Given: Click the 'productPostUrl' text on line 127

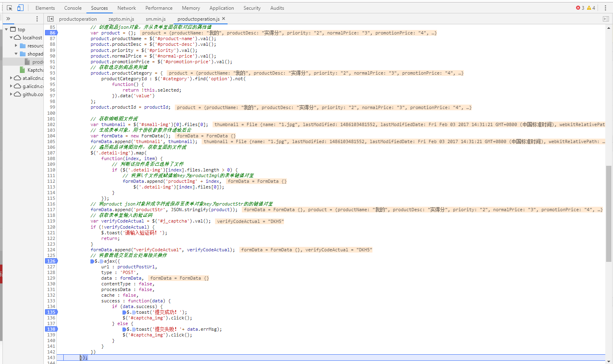Looking at the screenshot, I should tap(136, 267).
